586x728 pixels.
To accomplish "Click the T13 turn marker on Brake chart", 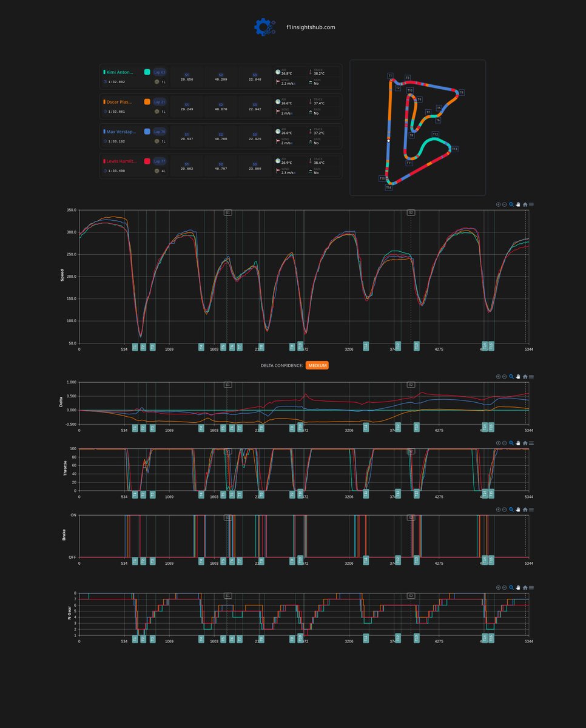I will click(x=416, y=561).
